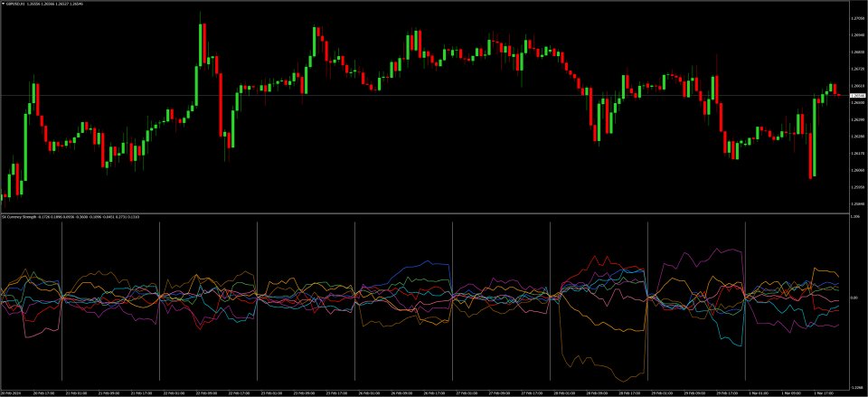This screenshot has width=868, height=397.
Task: Click the 26 Feb 01:00 time label
Action: [370, 393]
